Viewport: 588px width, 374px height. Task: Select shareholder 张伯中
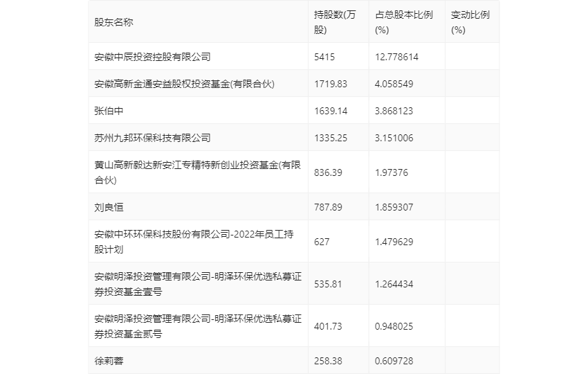tap(109, 111)
